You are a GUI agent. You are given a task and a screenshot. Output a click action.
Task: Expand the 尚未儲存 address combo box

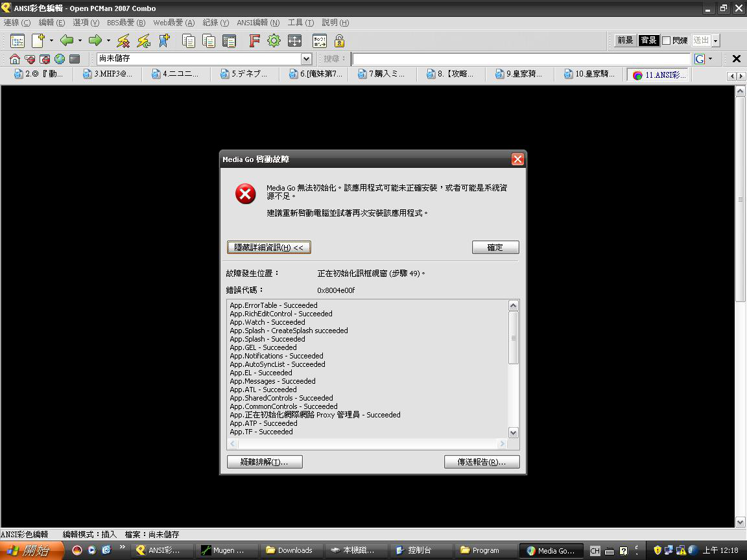click(x=306, y=59)
